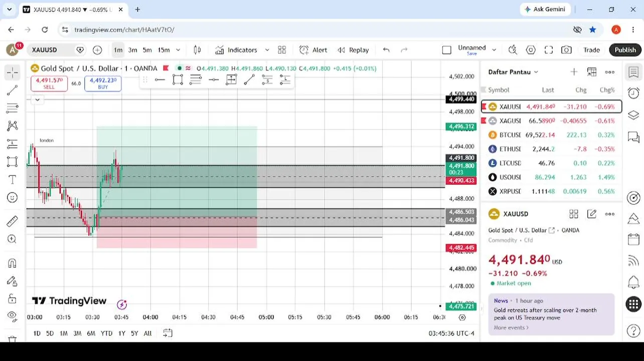Select the 5Y date range
The image size is (644, 361).
(x=134, y=333)
